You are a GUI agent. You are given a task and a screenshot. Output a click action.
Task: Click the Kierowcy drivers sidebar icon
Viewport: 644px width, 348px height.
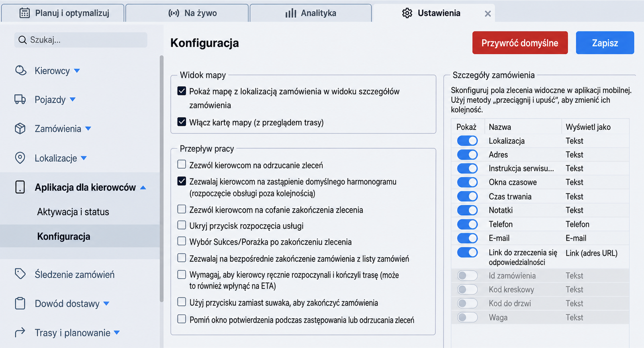point(20,70)
